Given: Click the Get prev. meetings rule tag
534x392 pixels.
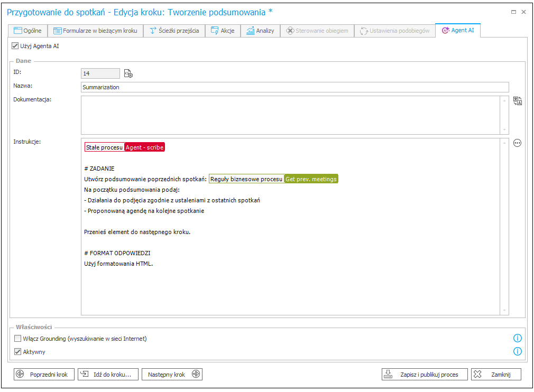Looking at the screenshot, I should [x=311, y=179].
